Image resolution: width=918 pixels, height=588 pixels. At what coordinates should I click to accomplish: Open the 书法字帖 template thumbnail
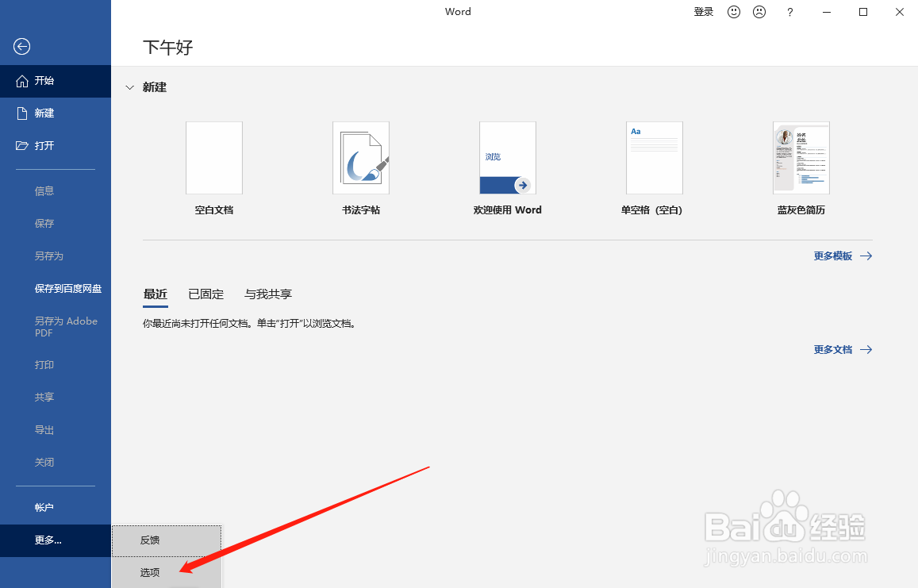[x=361, y=158]
